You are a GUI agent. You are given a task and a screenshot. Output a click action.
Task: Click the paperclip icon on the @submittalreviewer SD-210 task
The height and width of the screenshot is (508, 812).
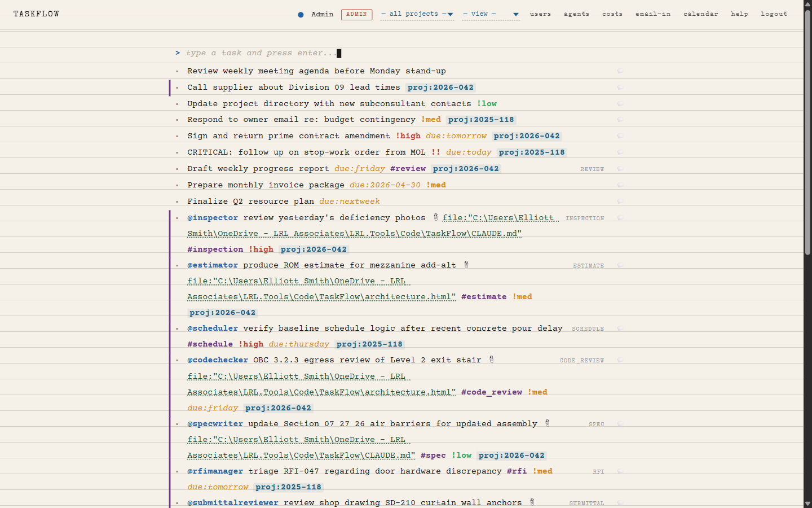pos(531,502)
